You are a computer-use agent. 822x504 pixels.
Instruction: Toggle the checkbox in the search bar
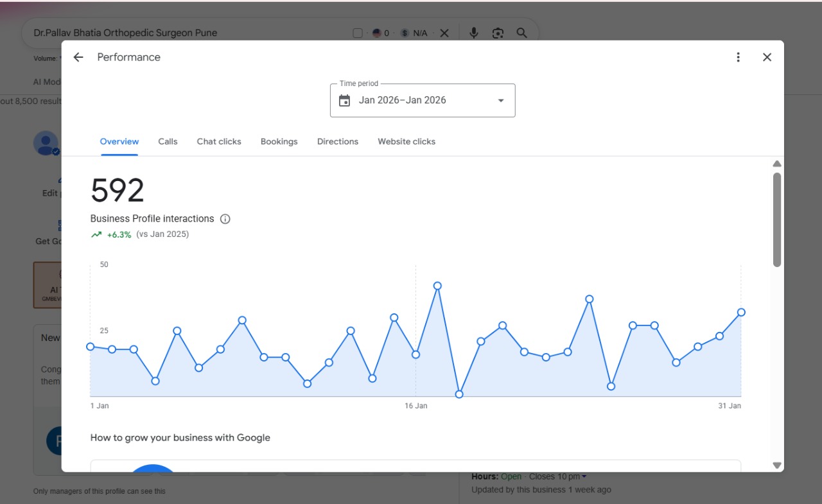coord(358,33)
